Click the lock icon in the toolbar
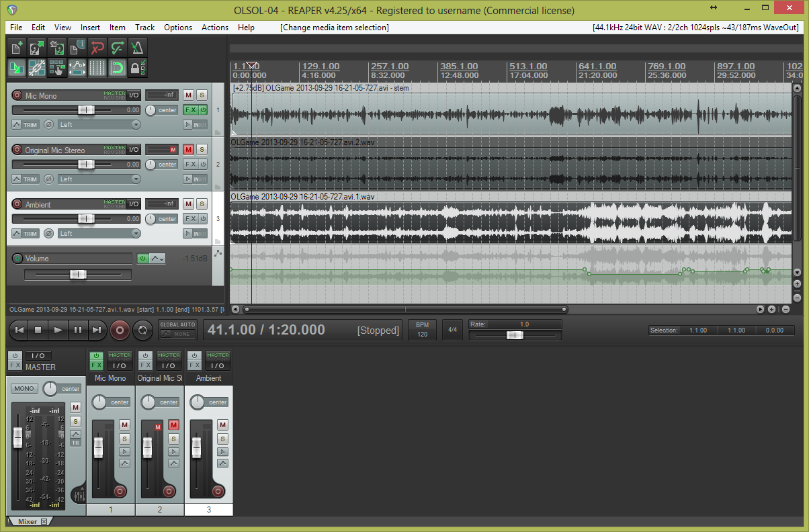The height and width of the screenshot is (532, 809). [137, 67]
